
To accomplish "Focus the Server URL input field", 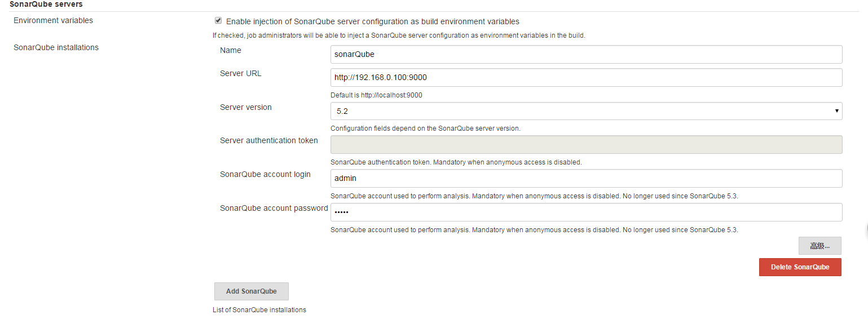I will tap(587, 78).
